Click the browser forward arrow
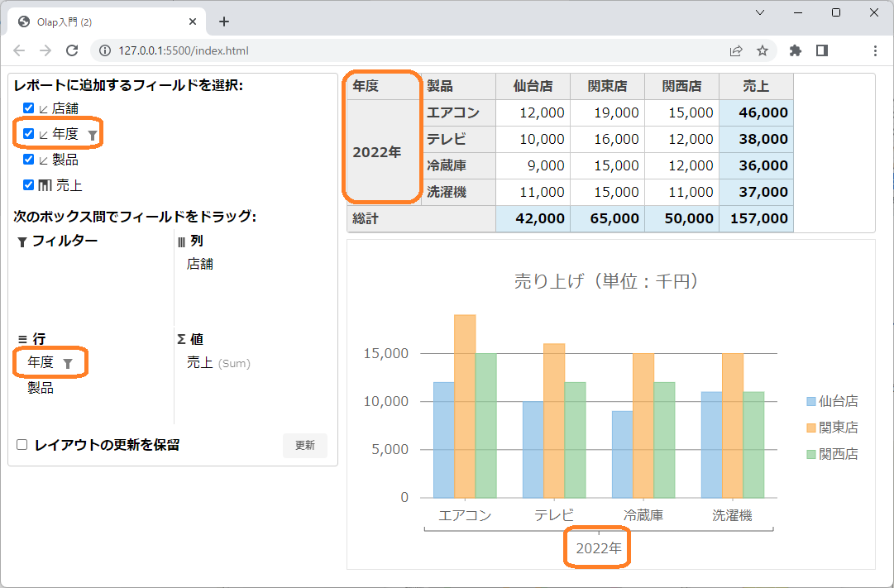894x588 pixels. (x=45, y=50)
